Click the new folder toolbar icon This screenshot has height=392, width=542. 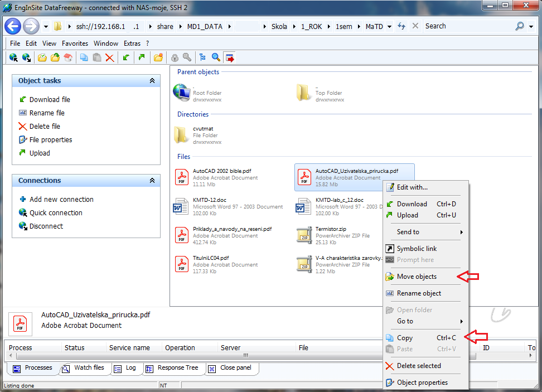coord(158,57)
